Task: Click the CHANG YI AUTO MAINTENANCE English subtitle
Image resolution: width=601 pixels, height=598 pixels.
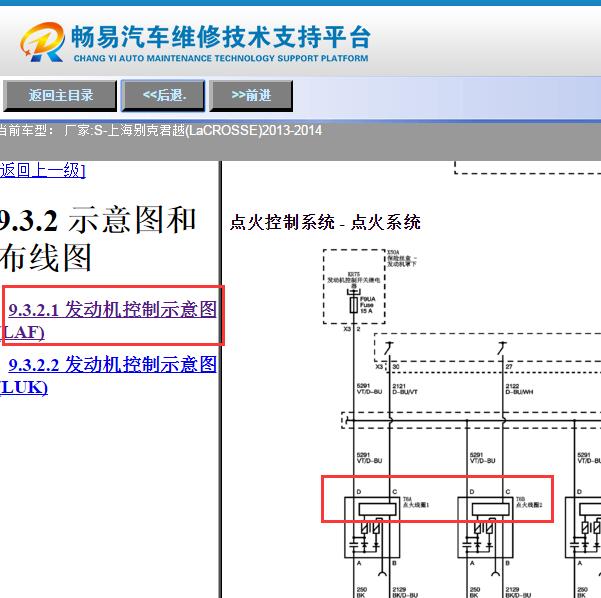Action: (x=221, y=58)
